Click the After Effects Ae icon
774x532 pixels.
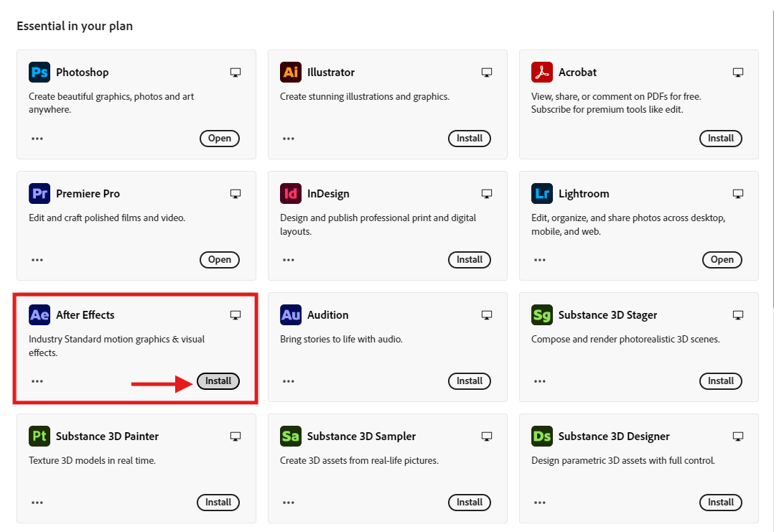pyautogui.click(x=39, y=315)
